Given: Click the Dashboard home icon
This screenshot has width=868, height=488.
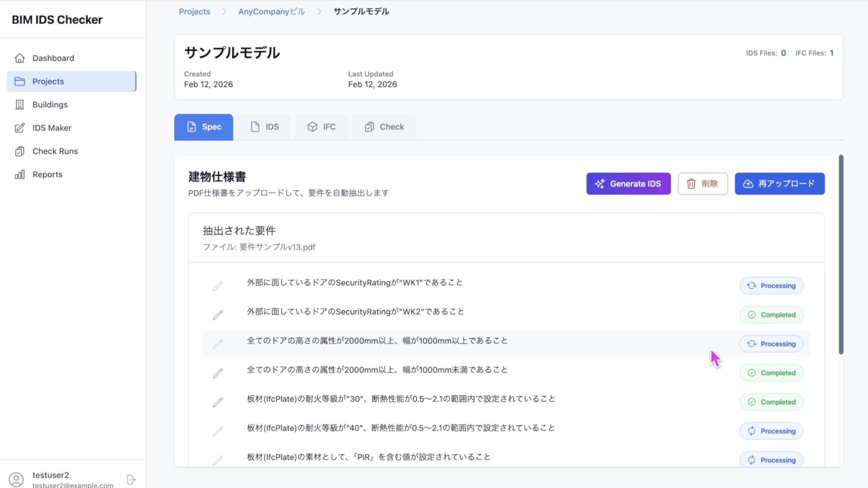Looking at the screenshot, I should tap(20, 58).
